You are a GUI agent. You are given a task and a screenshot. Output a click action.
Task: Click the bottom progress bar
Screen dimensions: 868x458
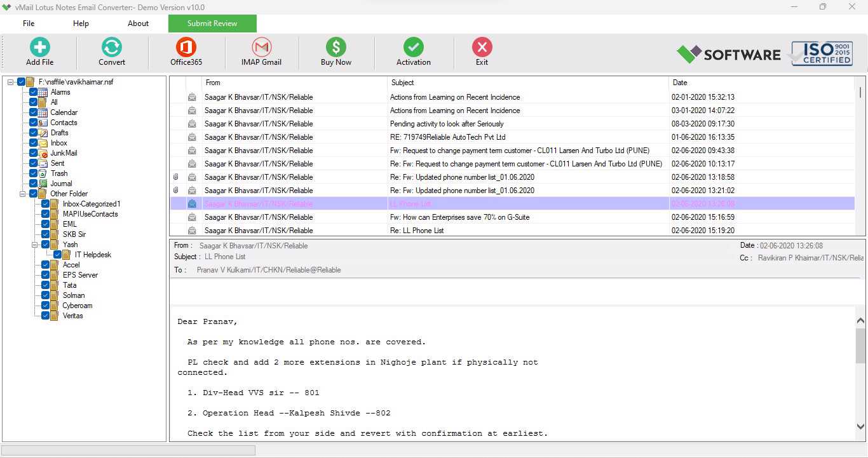click(x=128, y=450)
